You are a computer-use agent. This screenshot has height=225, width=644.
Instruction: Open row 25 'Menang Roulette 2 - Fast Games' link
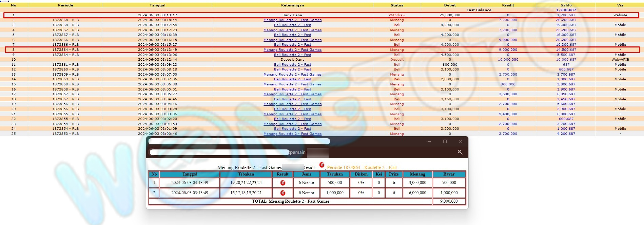pos(292,134)
